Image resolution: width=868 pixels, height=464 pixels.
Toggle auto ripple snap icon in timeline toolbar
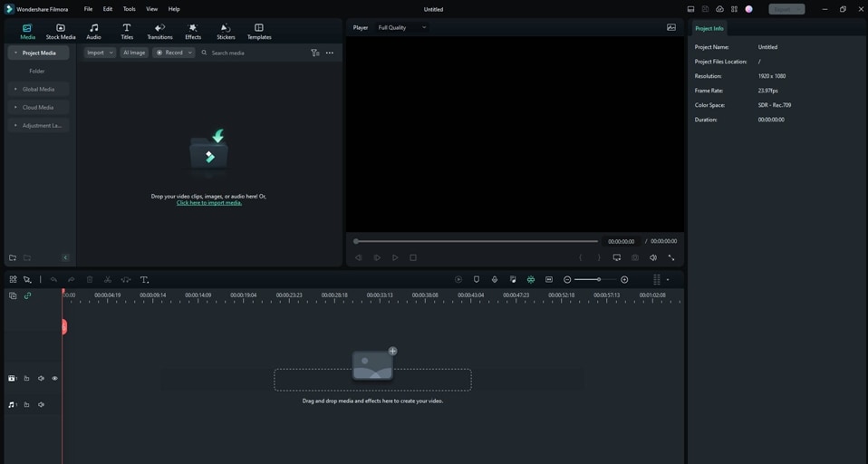530,280
